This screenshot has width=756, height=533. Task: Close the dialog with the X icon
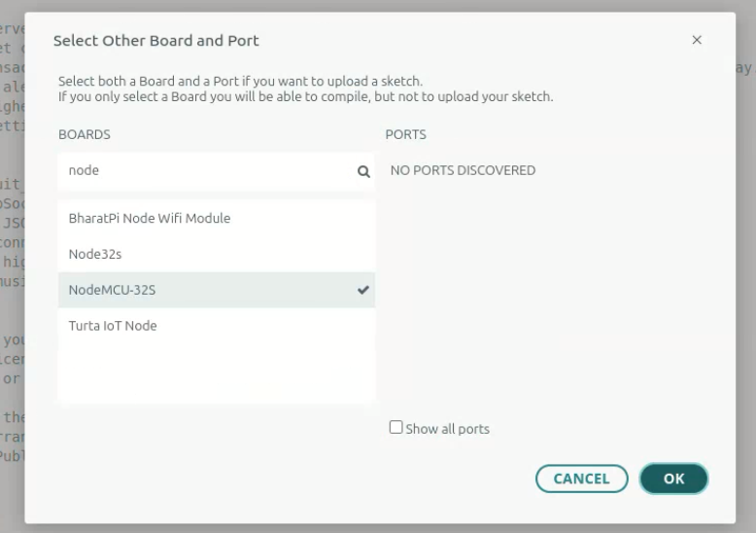click(x=696, y=40)
